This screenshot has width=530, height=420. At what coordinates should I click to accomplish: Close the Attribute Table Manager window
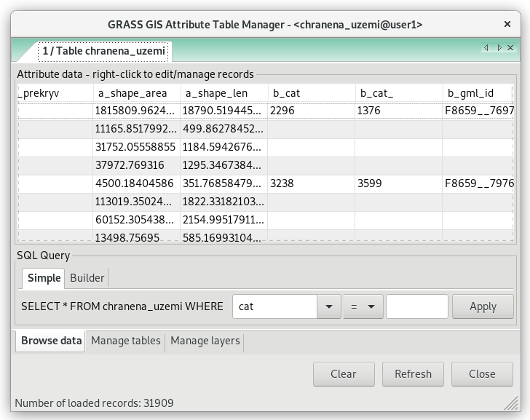[507, 24]
